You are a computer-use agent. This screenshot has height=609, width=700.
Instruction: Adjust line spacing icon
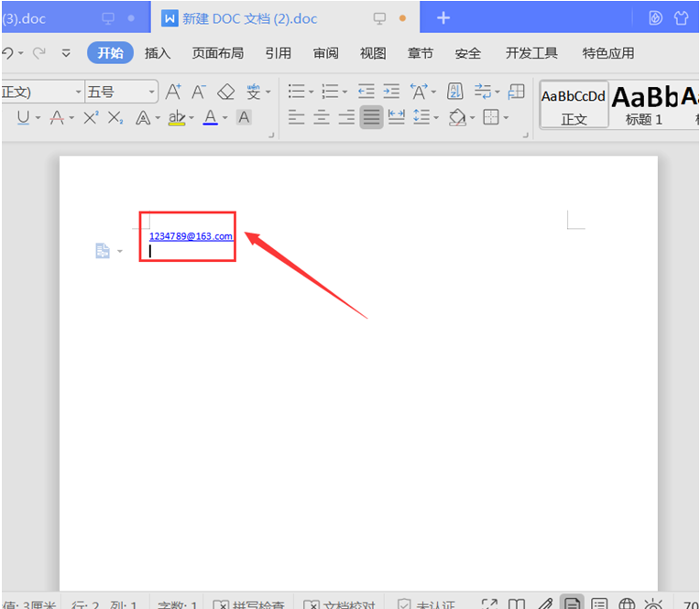(x=421, y=117)
